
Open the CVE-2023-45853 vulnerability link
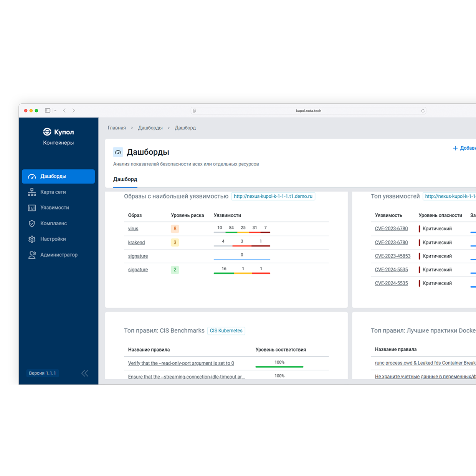392,256
